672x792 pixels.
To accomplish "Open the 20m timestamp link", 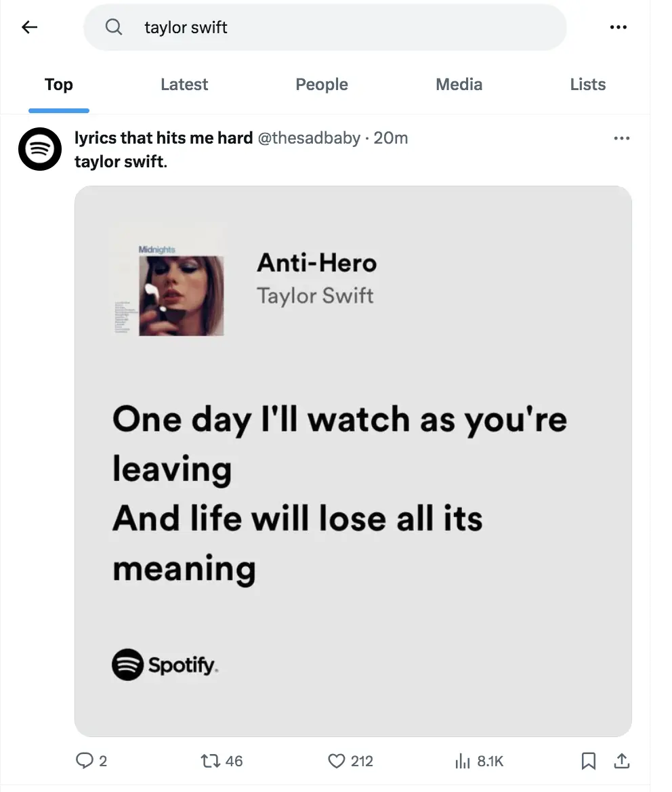I will 391,138.
